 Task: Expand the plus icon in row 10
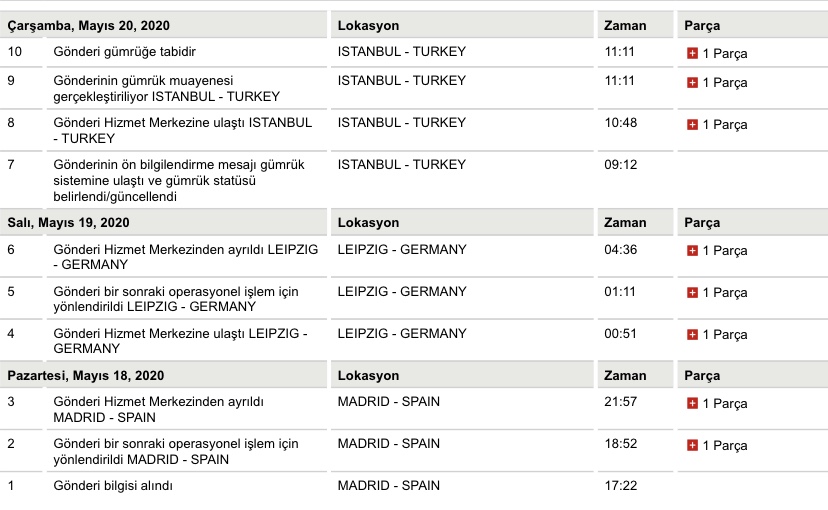(692, 53)
